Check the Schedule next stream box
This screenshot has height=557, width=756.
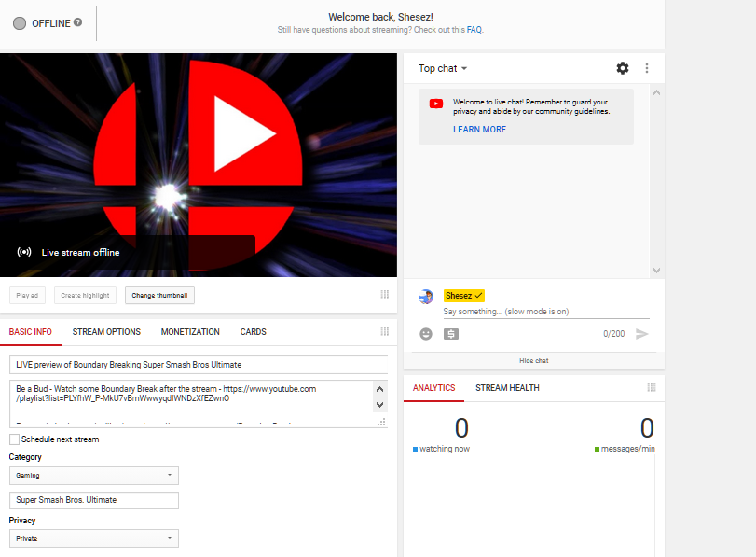[15, 439]
